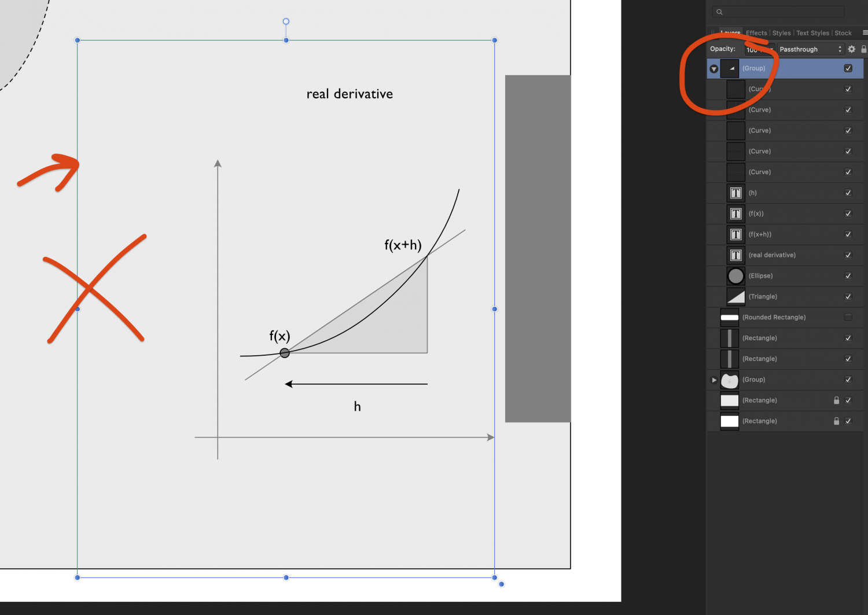Screen dimensions: 868x615
Task: Hide the Ellipse layer
Action: pos(848,276)
